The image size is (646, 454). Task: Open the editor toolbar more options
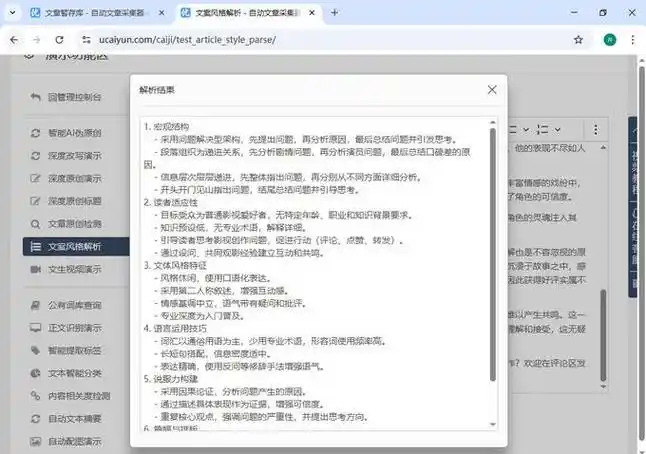(596, 130)
